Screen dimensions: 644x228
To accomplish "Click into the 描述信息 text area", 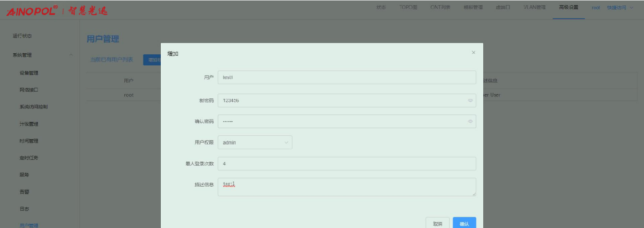I will (x=346, y=187).
